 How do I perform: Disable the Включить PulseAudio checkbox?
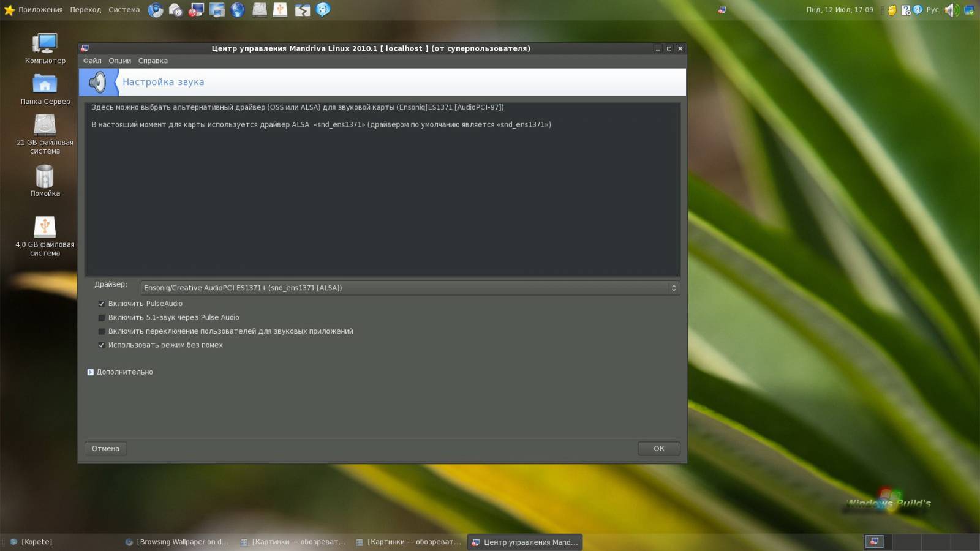click(102, 304)
